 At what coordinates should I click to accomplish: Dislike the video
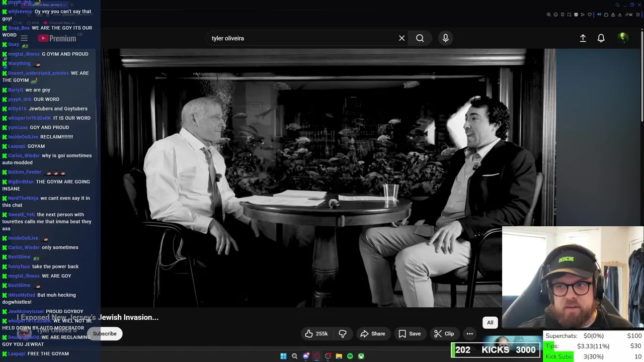343,334
